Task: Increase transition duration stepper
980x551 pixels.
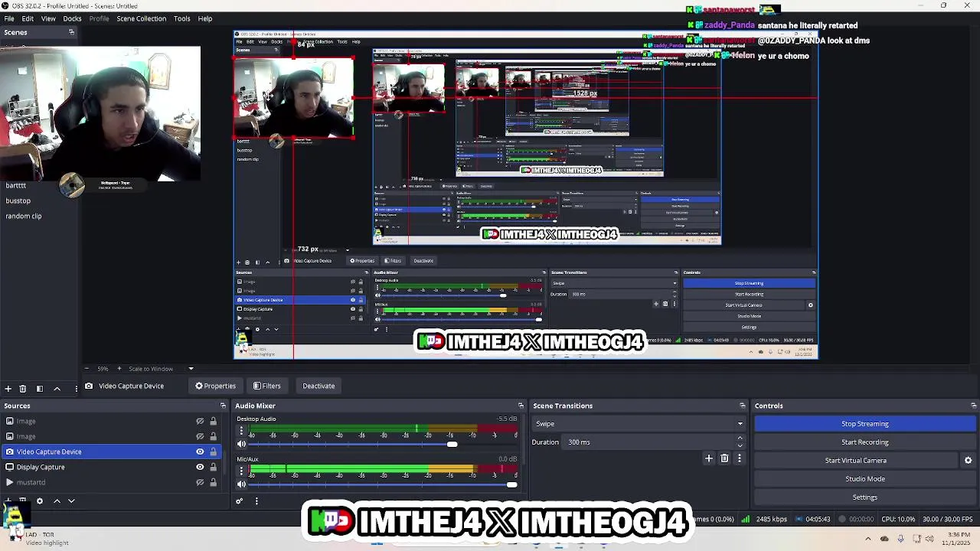Action: (x=740, y=439)
